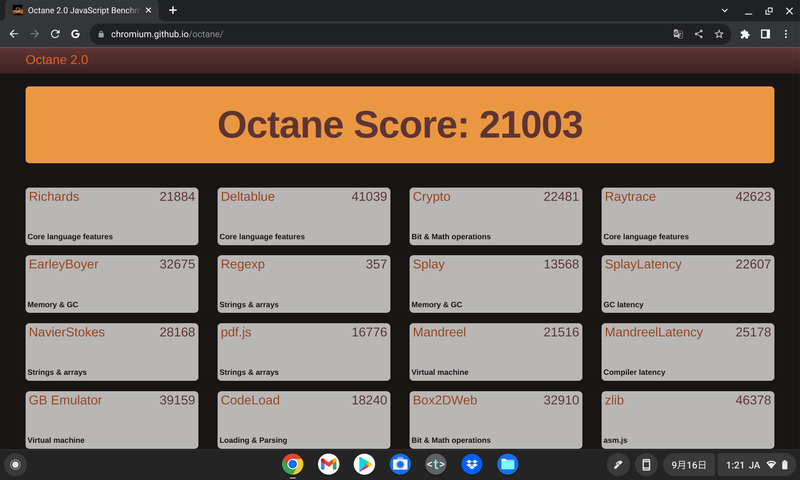Open stylus tools pen icon

coord(618,465)
